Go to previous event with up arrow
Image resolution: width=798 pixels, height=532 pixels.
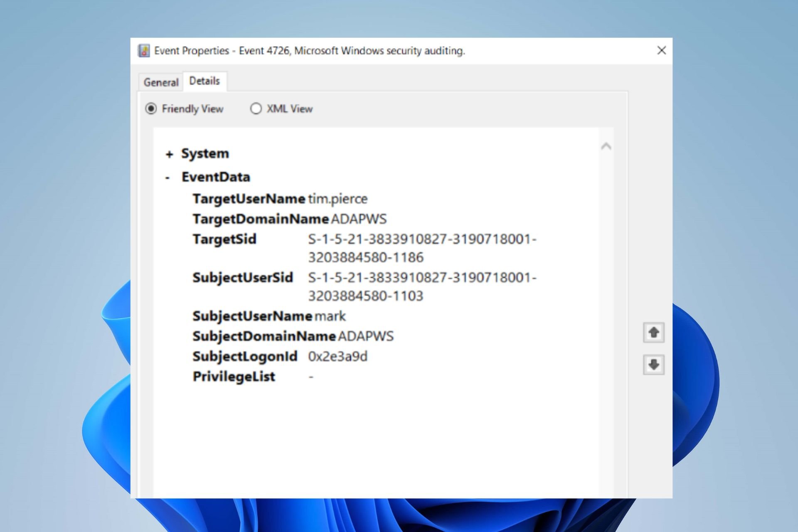click(654, 332)
